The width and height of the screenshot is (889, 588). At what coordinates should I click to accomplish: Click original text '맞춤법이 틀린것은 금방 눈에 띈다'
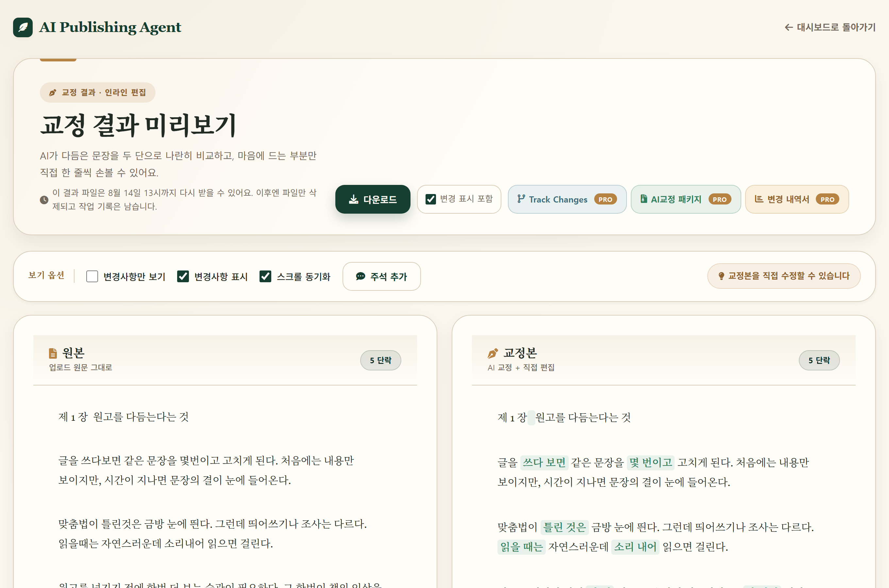[135, 524]
